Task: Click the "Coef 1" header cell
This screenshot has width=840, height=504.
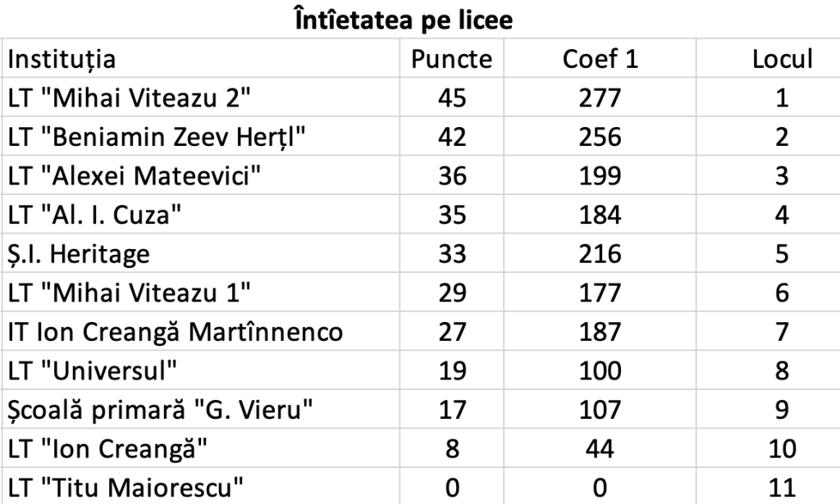Action: coord(600,59)
